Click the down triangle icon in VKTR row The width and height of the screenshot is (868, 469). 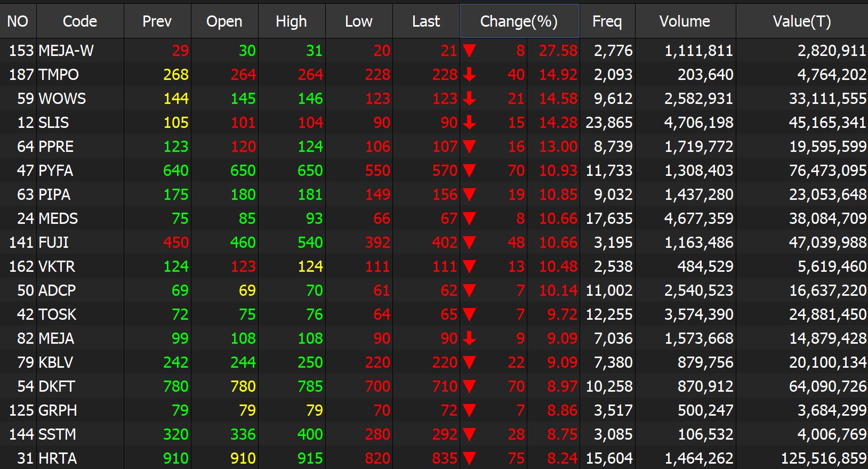pos(469,266)
